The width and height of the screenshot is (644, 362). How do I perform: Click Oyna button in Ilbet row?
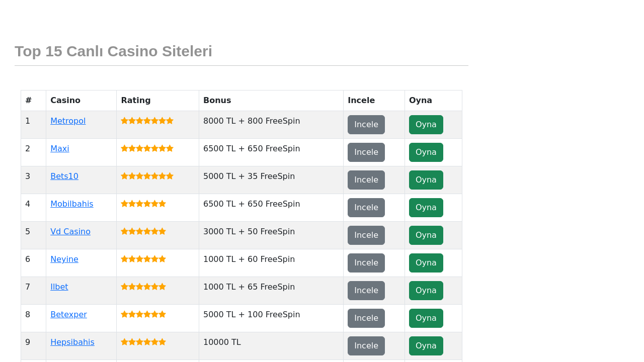point(426,291)
